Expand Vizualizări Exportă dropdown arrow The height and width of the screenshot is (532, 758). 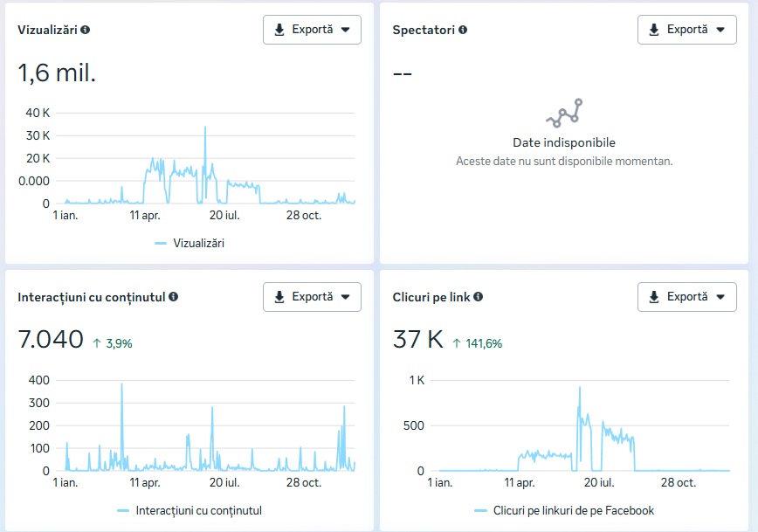(x=345, y=30)
